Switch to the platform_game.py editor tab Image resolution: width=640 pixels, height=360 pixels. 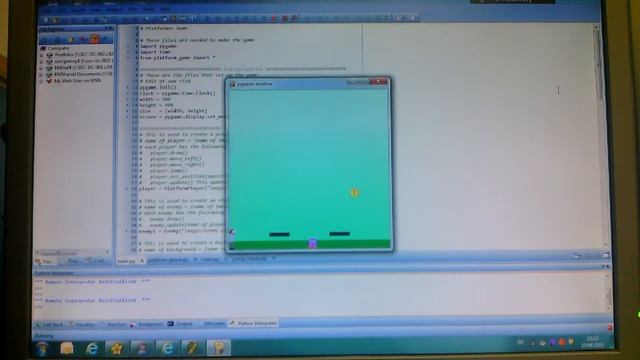click(169, 260)
